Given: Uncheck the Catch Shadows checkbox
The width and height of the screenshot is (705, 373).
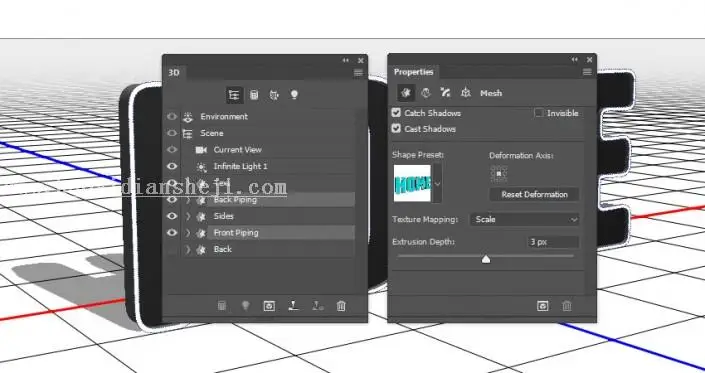Looking at the screenshot, I should [x=396, y=112].
